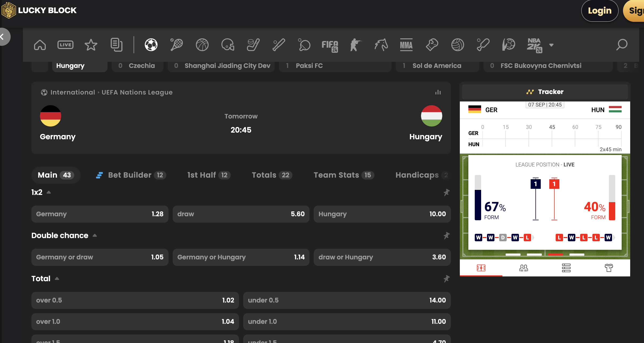Open UEFA Nations League breadcrumb link
The height and width of the screenshot is (343, 644).
[x=137, y=92]
